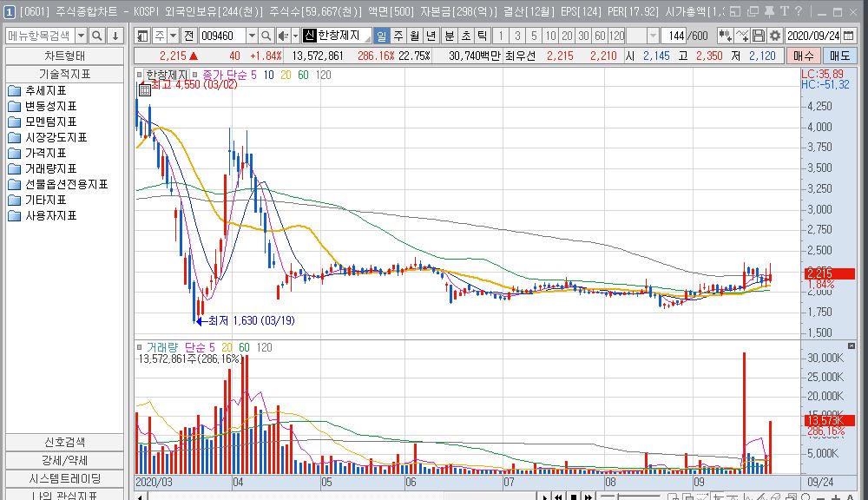
Task: Click the 매도 sell button
Action: click(x=839, y=56)
